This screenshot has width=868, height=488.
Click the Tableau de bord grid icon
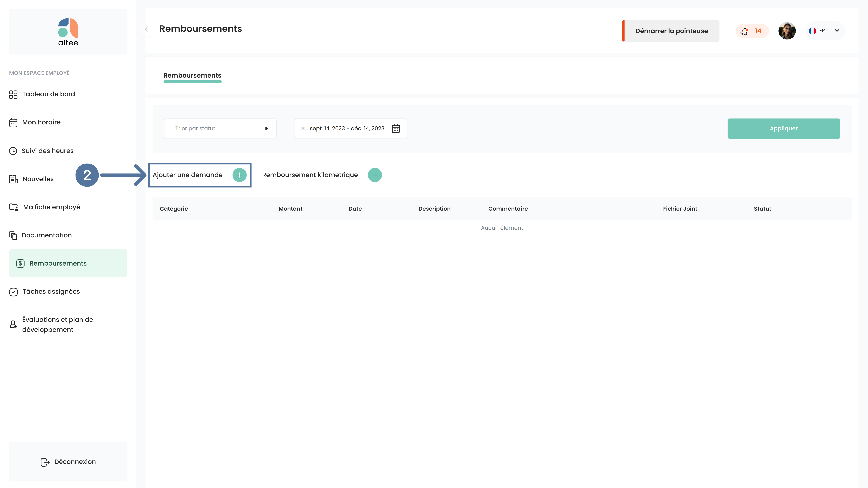click(x=13, y=95)
